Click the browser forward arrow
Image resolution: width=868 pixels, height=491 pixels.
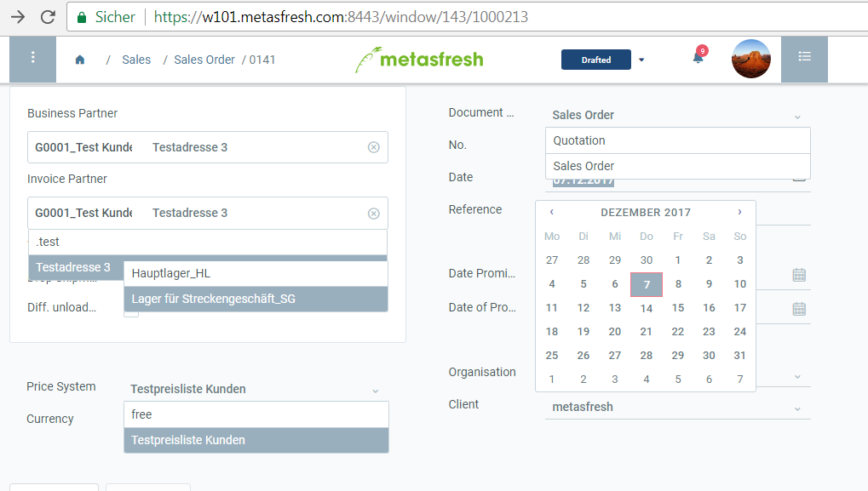(x=18, y=17)
